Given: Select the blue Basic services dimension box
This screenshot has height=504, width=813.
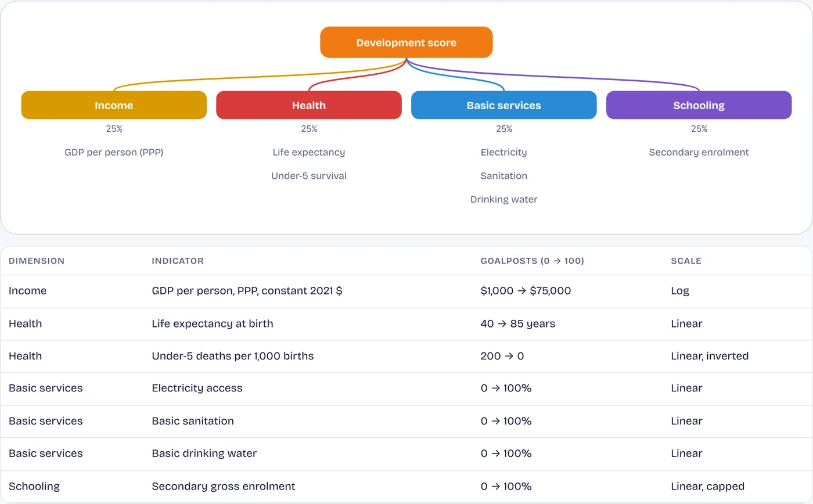Looking at the screenshot, I should tap(504, 105).
